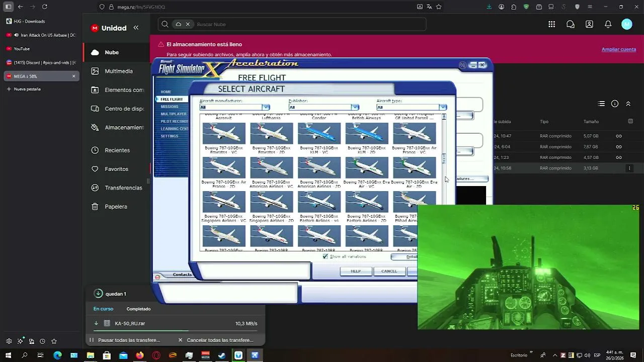
Task: Open Contacts button in Flight Simulator
Action: (x=182, y=275)
